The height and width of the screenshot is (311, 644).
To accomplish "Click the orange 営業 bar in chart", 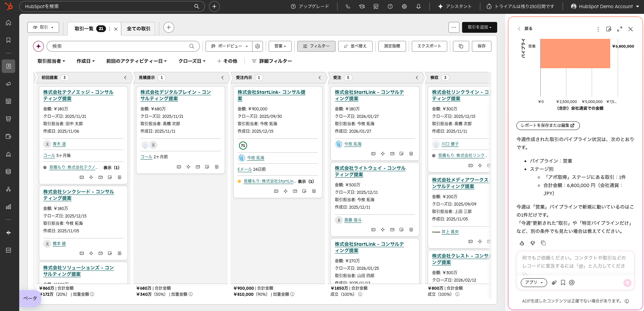I will (575, 53).
